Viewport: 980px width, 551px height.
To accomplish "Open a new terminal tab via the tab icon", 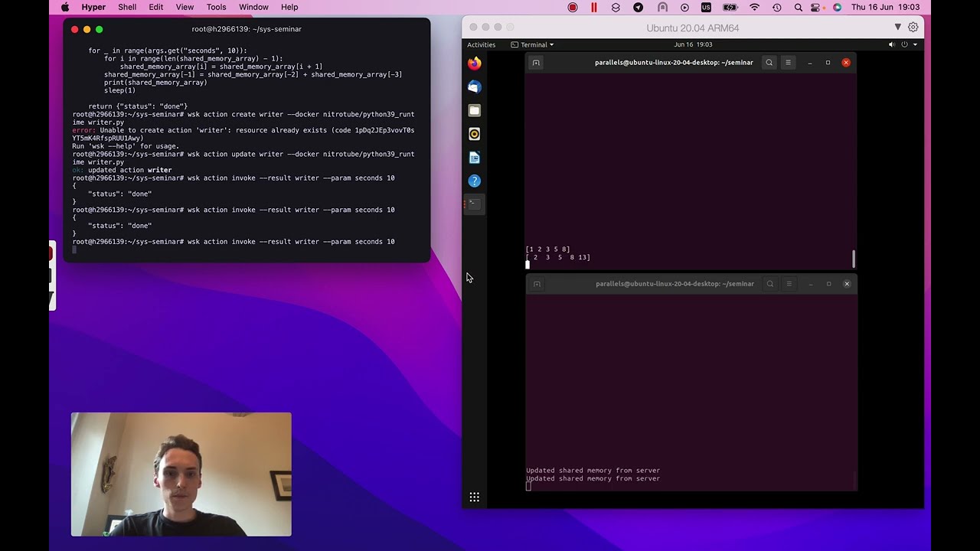I will tap(536, 63).
